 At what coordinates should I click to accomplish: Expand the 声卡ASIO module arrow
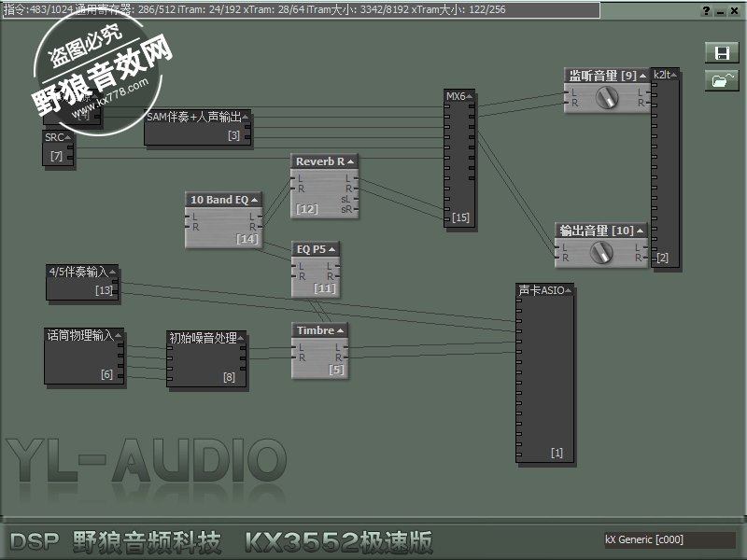click(x=568, y=290)
